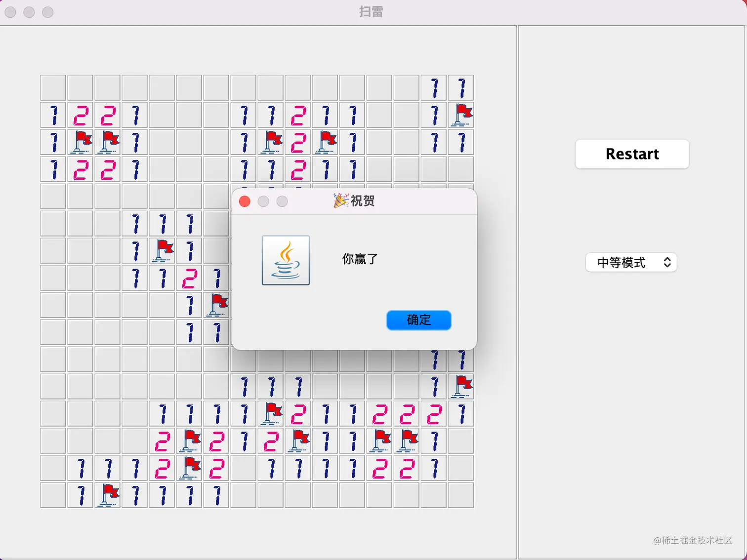Confirm the dialog with the 确定 button
This screenshot has width=747, height=560.
pyautogui.click(x=418, y=320)
